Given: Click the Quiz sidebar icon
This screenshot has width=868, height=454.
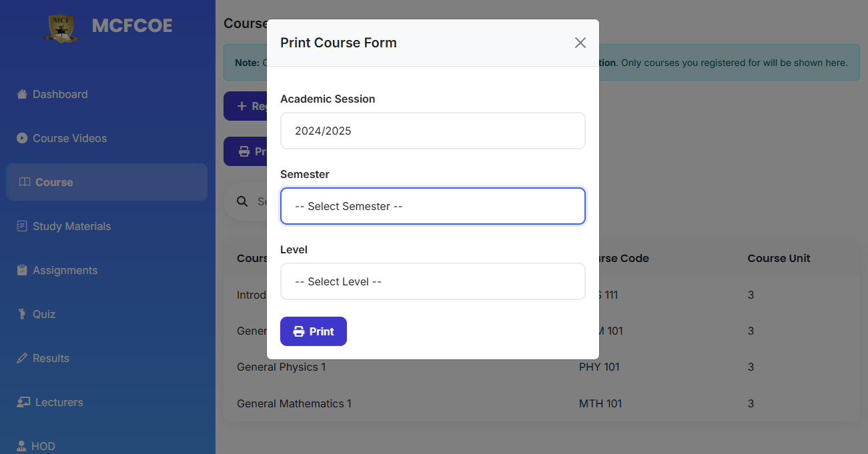Looking at the screenshot, I should click(21, 314).
